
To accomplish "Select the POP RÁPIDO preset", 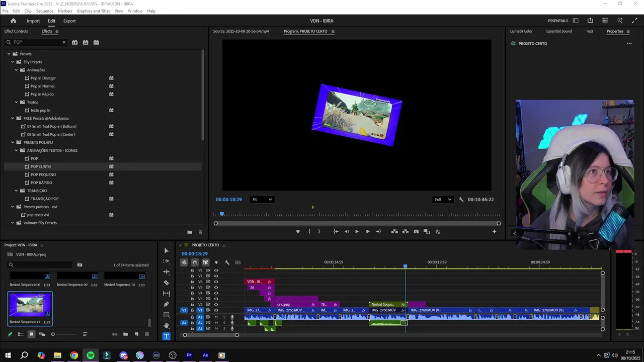I will 41,183.
